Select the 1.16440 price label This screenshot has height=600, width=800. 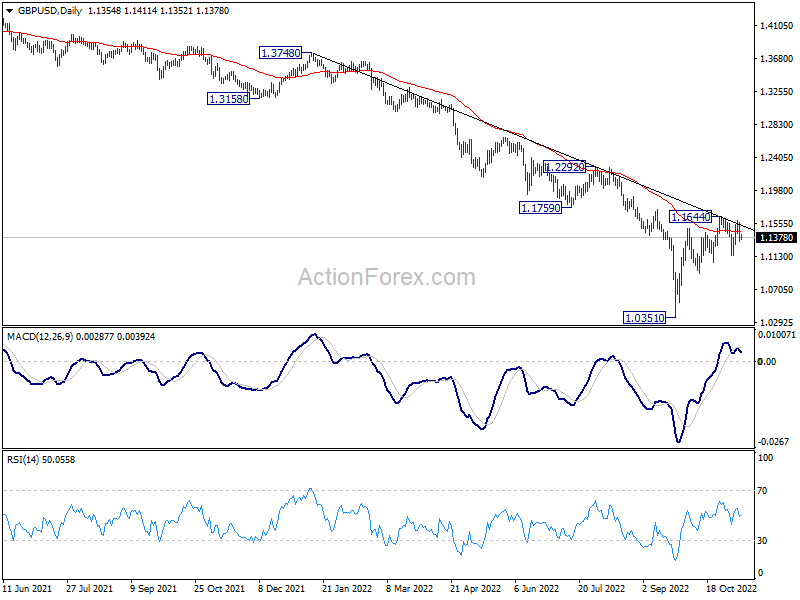click(x=690, y=216)
